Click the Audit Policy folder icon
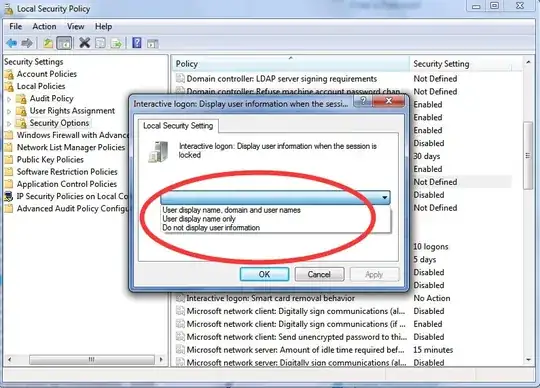The image size is (540, 388). [21, 99]
